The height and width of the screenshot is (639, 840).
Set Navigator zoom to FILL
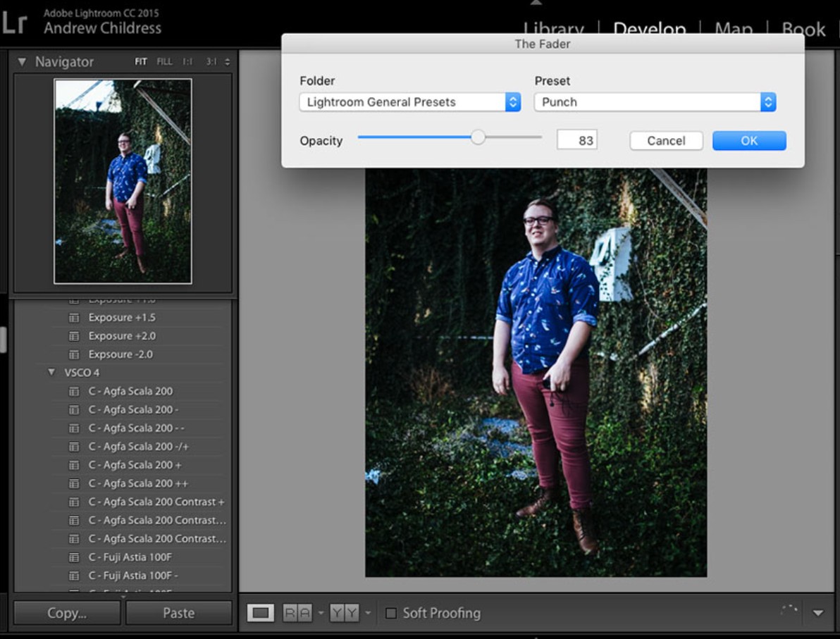click(164, 62)
